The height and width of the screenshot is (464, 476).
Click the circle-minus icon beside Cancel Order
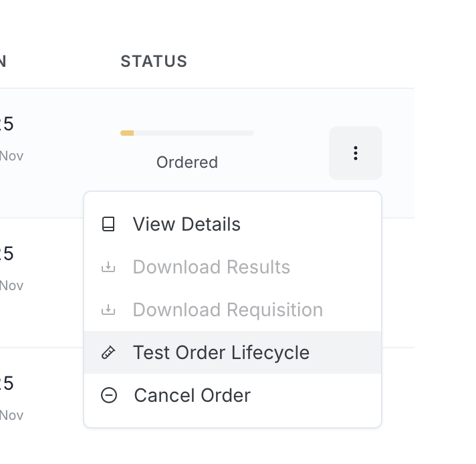[108, 396]
